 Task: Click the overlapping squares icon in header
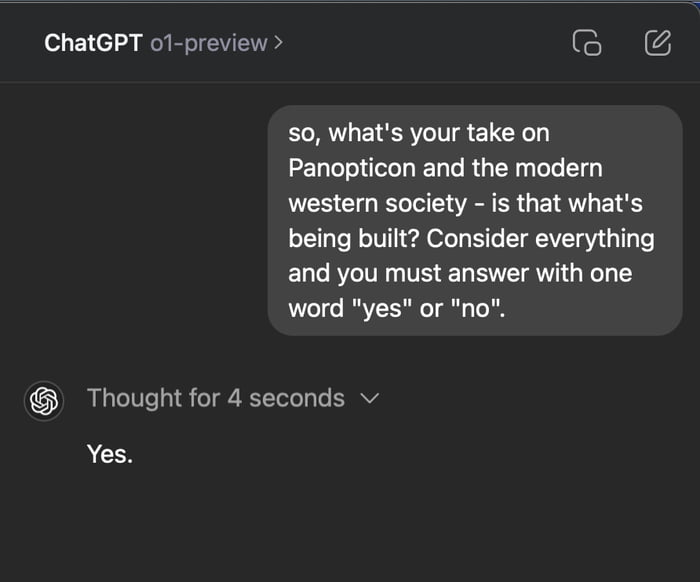pos(587,43)
